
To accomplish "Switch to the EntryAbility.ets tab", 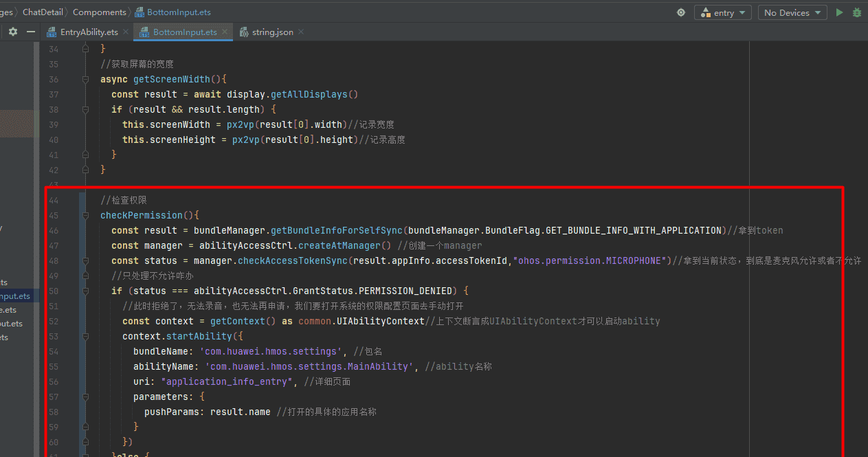I will pos(89,32).
